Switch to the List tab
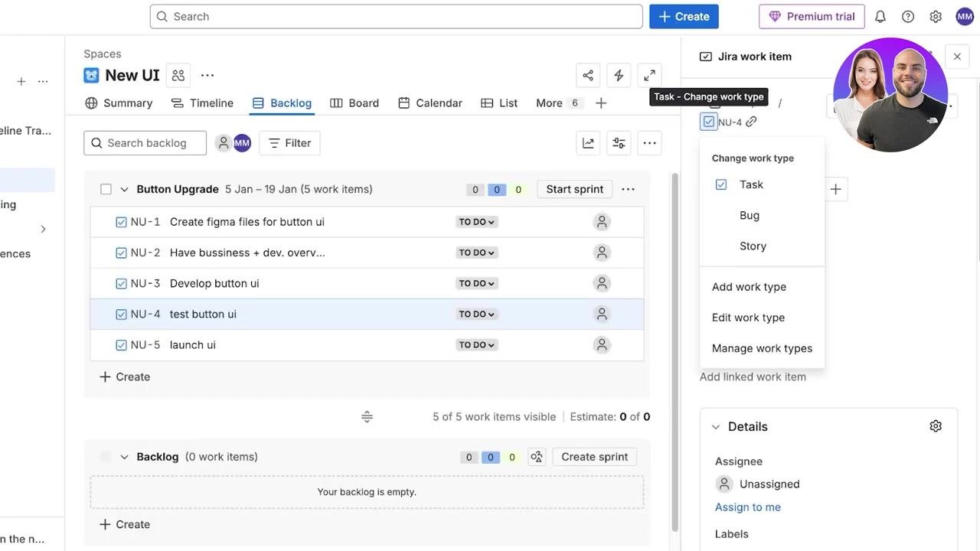Viewport: 980px width, 551px height. [x=499, y=103]
